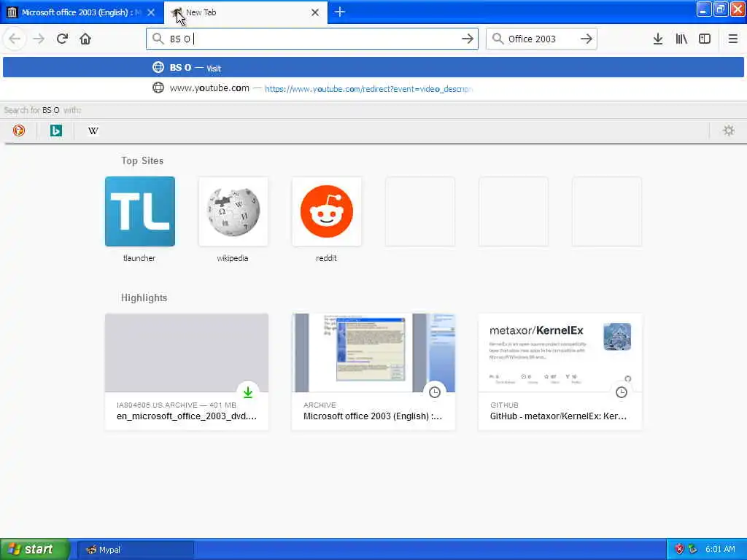Viewport: 747px width, 560px height.
Task: Toggle the sidebar view icon
Action: pos(705,39)
